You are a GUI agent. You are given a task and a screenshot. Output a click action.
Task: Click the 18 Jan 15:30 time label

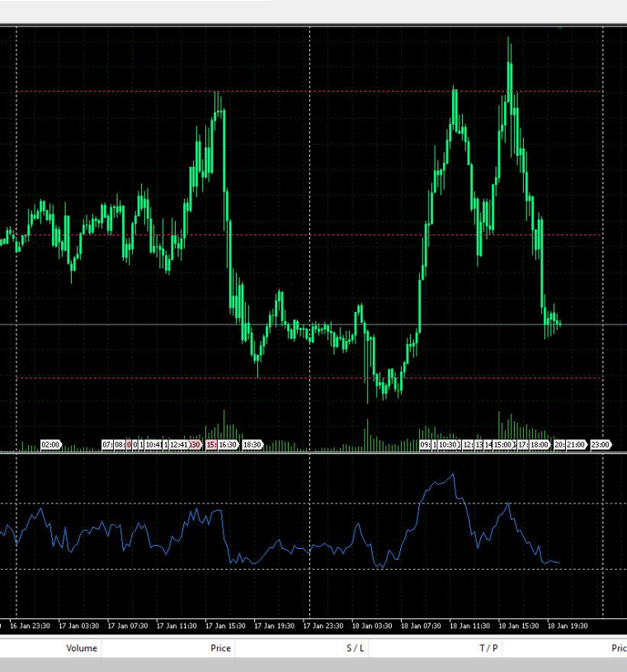click(x=518, y=626)
